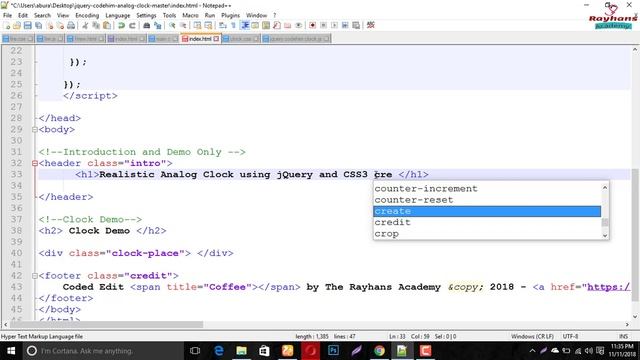This screenshot has width=640, height=360.
Task: Select the highlighted create suggestion
Action: coord(487,211)
